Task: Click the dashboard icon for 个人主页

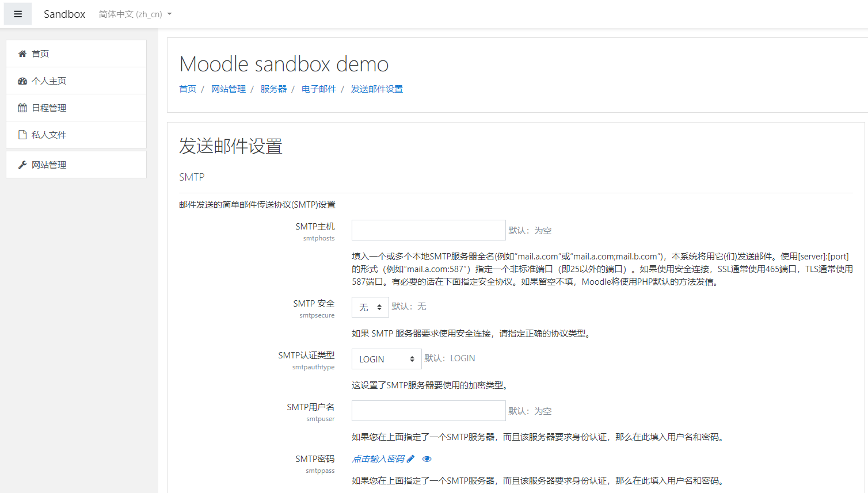Action: (22, 81)
